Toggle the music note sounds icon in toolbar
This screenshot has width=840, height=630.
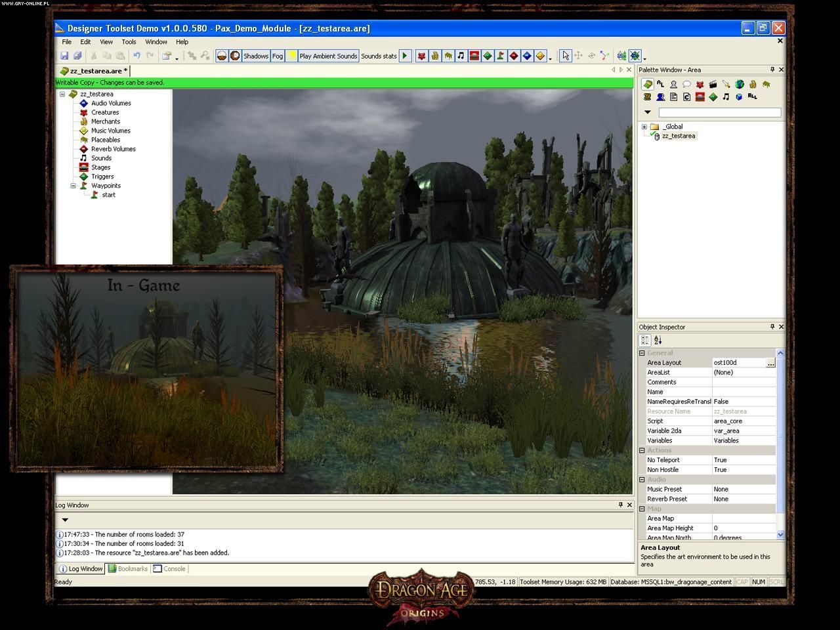tap(461, 56)
